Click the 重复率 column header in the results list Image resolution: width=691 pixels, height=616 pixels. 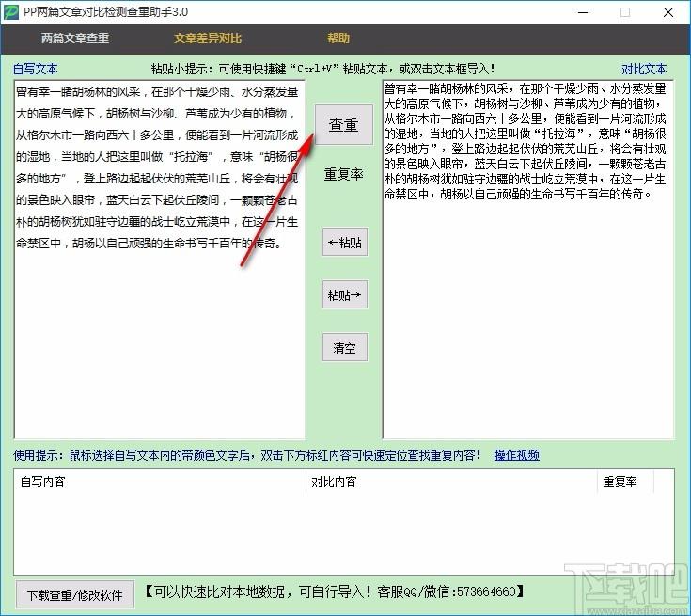point(626,482)
